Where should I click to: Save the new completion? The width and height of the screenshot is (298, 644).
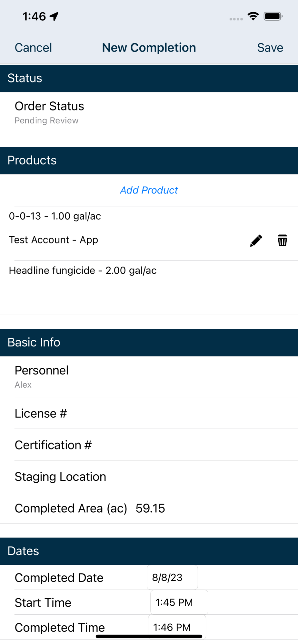(x=270, y=48)
